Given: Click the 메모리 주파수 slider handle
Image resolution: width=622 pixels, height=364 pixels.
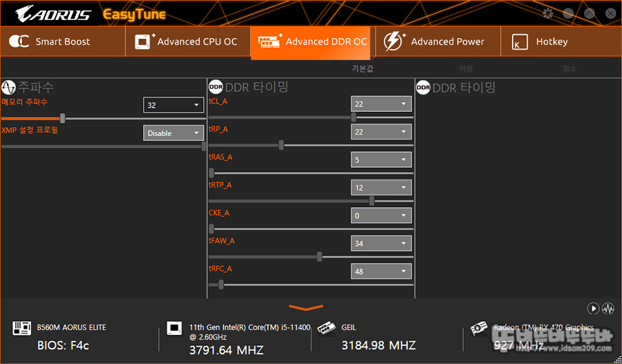Looking at the screenshot, I should [62, 118].
